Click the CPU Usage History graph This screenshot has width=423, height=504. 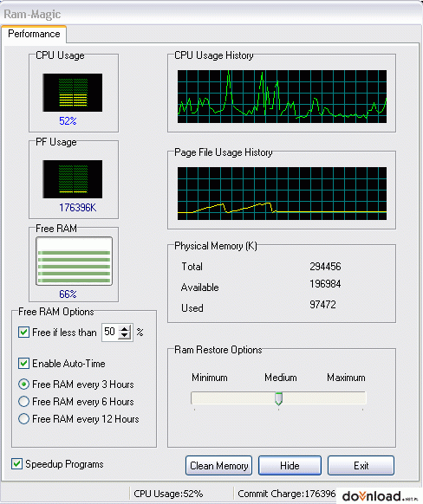coord(282,96)
